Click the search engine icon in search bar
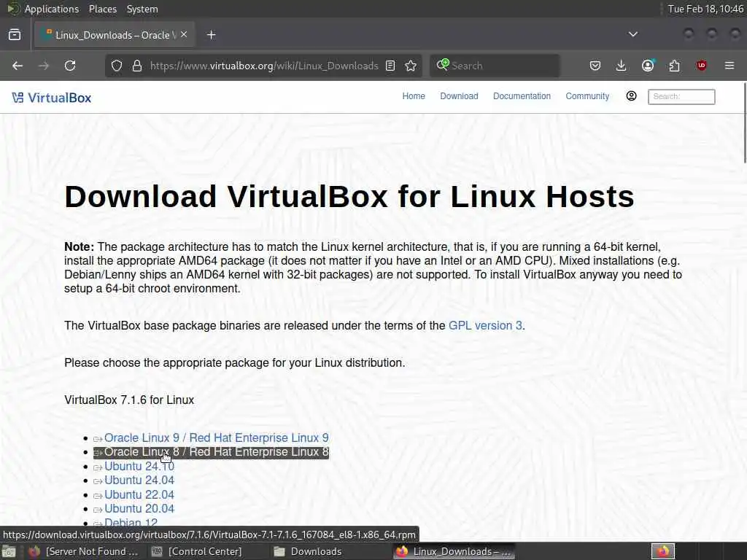The image size is (747, 560). click(443, 65)
